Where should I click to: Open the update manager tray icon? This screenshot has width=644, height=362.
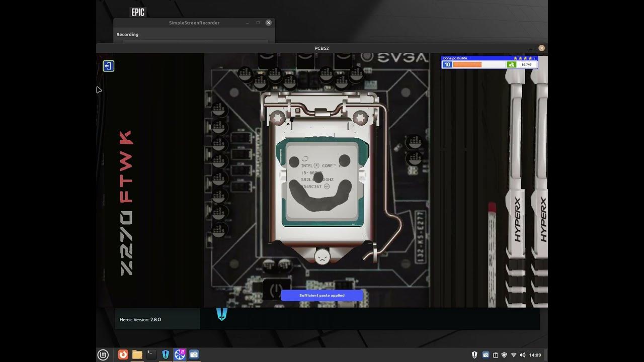(x=496, y=355)
